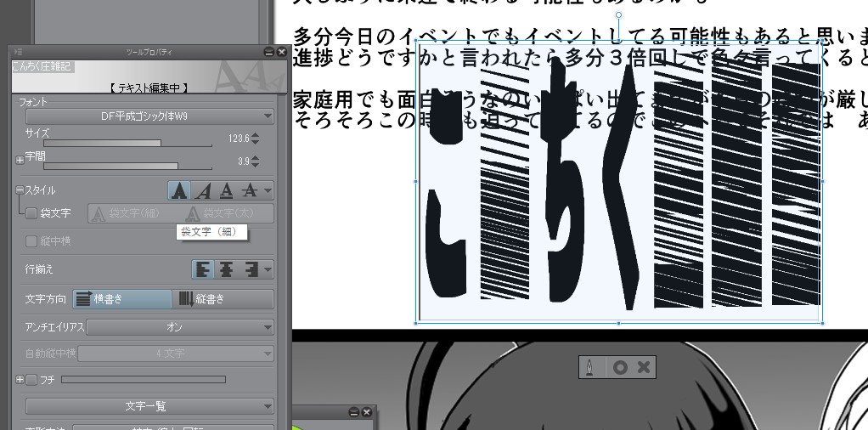
Task: Switch text direction to 横書き
Action: (121, 299)
